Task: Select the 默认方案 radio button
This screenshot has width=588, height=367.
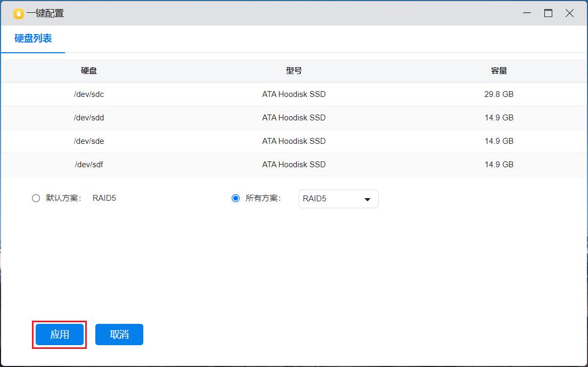Action: point(36,198)
